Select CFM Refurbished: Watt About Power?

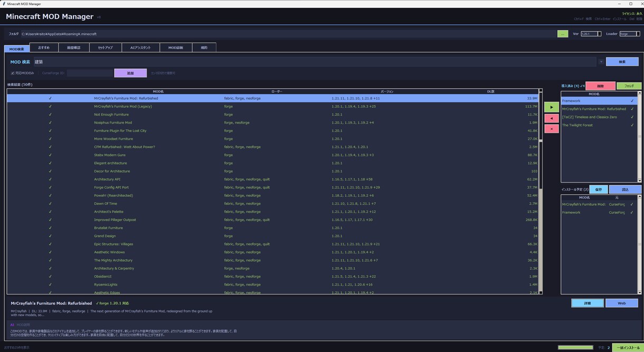click(x=273, y=147)
